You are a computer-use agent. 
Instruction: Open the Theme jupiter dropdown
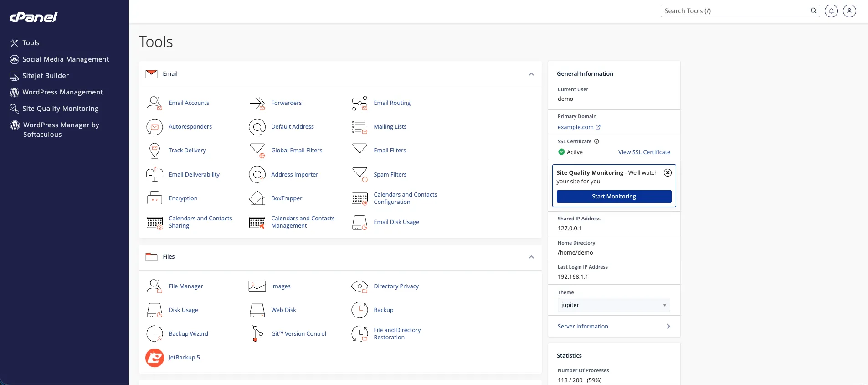point(614,305)
